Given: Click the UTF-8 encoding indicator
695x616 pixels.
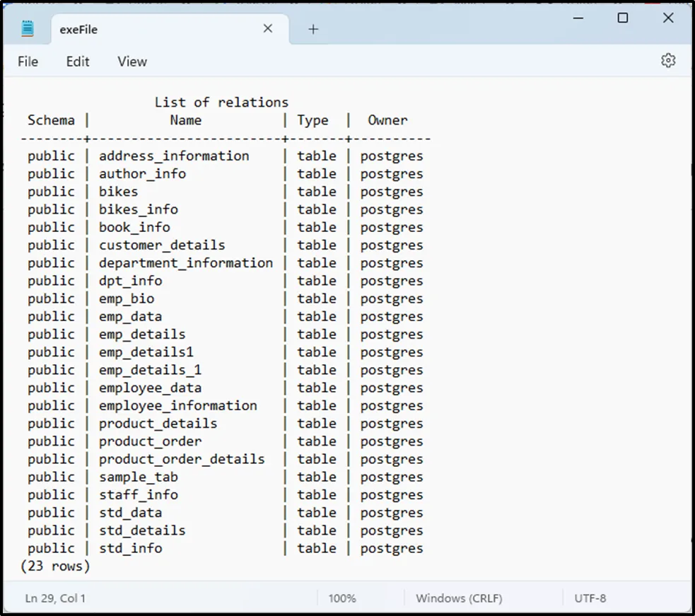Looking at the screenshot, I should tap(590, 598).
